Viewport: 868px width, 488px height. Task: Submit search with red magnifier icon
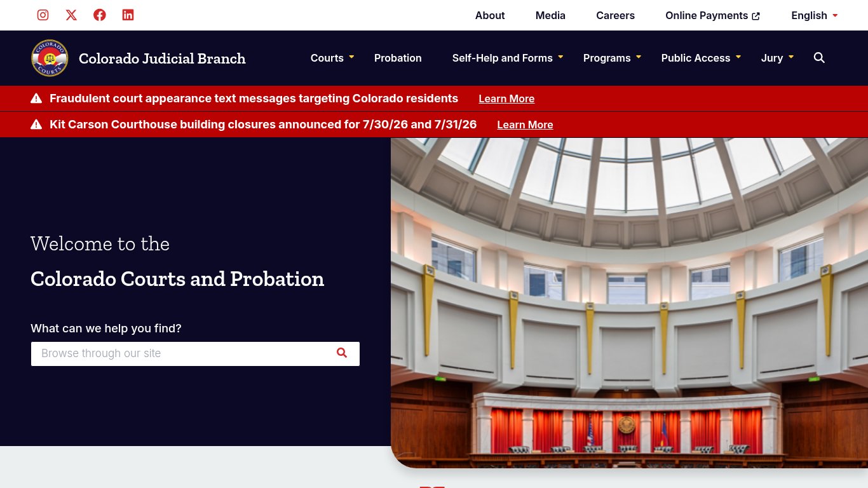pos(342,353)
